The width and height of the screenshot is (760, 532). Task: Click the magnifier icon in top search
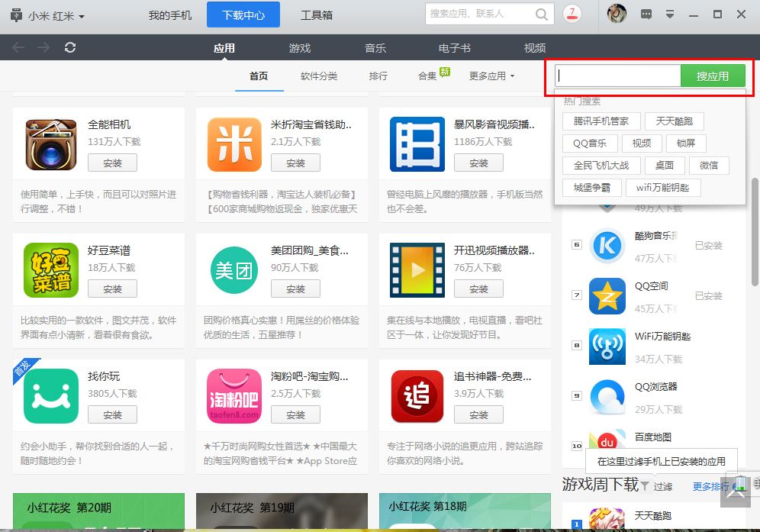pos(542,15)
